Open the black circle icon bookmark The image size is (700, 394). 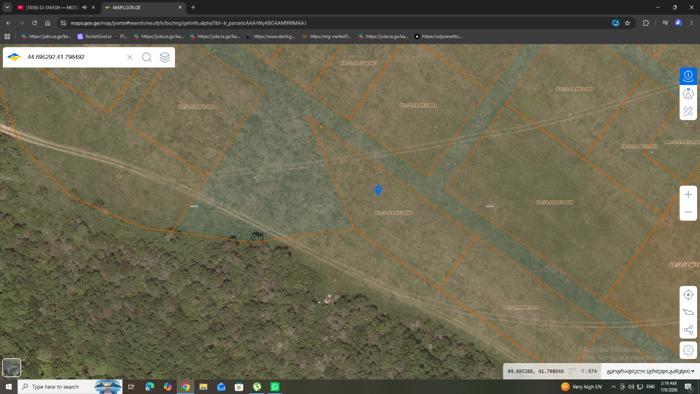pyautogui.click(x=438, y=37)
